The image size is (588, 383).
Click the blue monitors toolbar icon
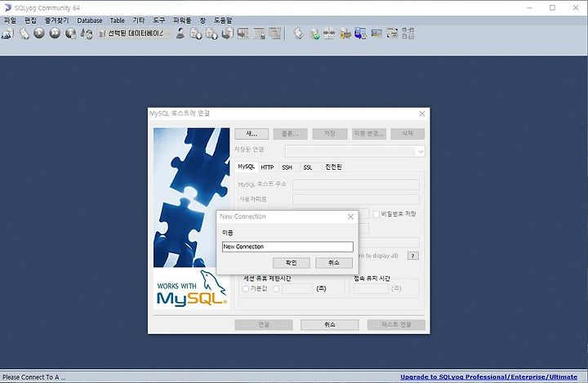click(360, 33)
